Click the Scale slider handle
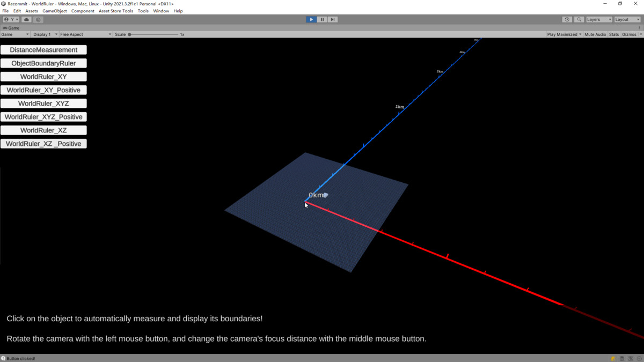This screenshot has width=644, height=362. click(129, 34)
